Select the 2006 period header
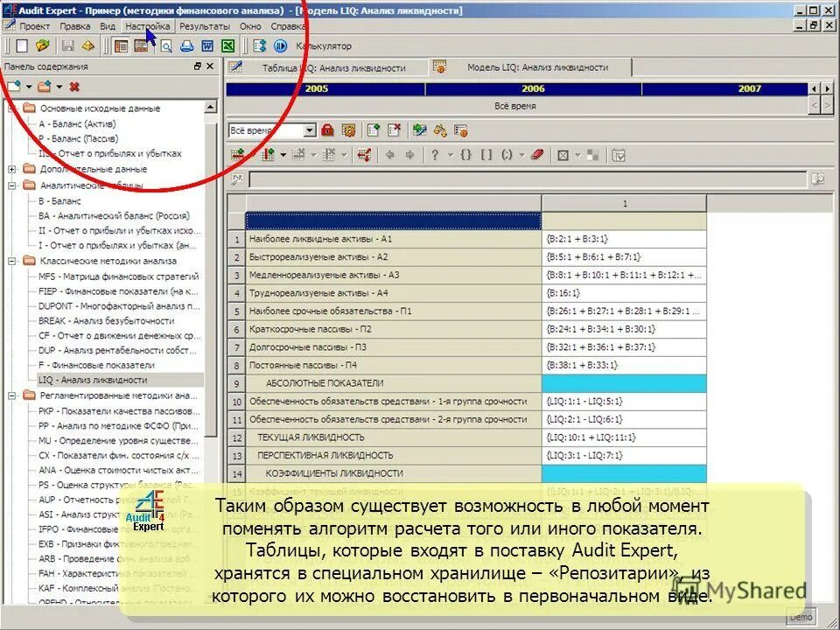This screenshot has width=840, height=630. [534, 89]
